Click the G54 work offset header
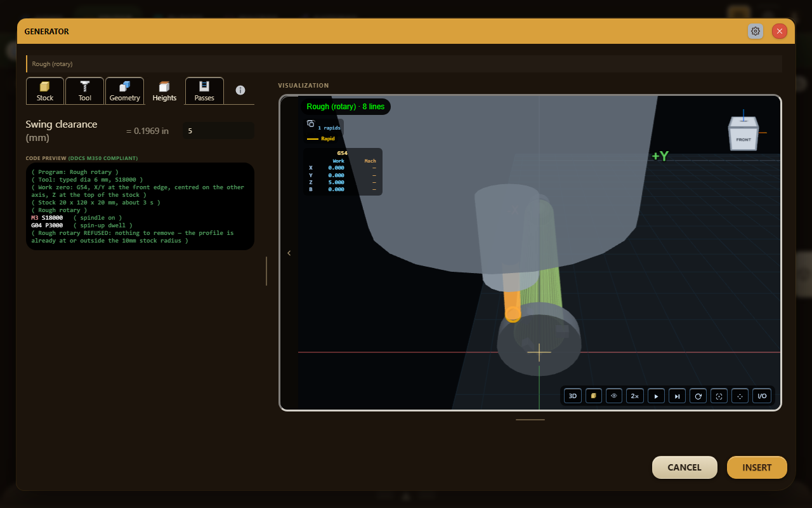 343,153
